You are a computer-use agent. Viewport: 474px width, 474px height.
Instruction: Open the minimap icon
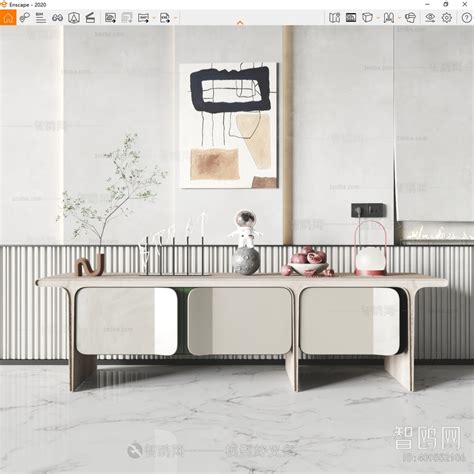pos(334,17)
